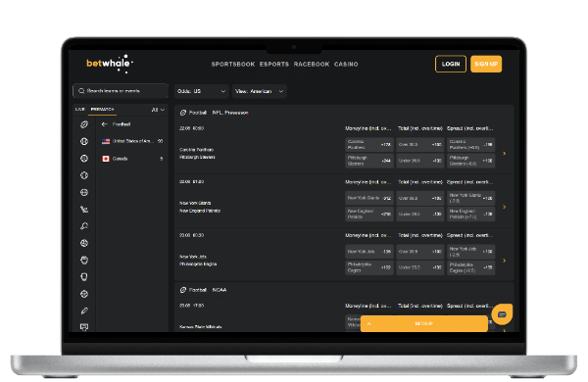Pick Carolina Panthers spread odds
This screenshot has width=588, height=382.
point(470,144)
